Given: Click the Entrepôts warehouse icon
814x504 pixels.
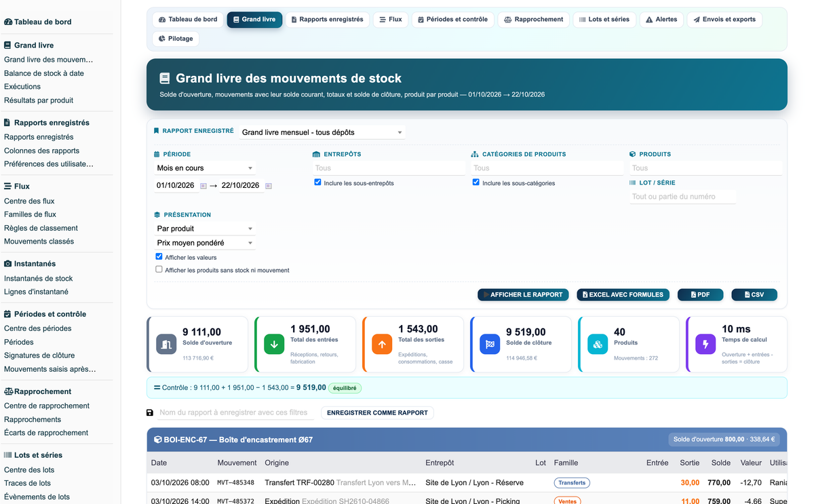Looking at the screenshot, I should pyautogui.click(x=316, y=155).
